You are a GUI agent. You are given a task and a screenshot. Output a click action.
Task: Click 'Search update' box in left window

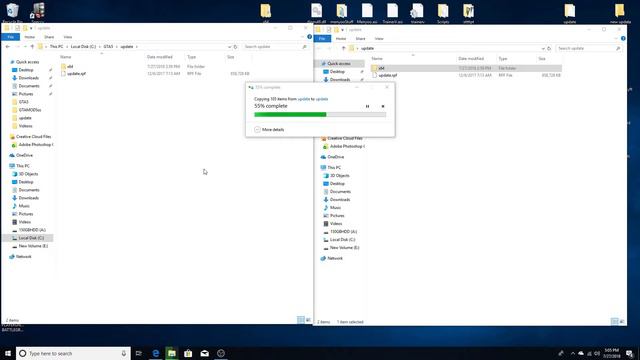pos(276,47)
